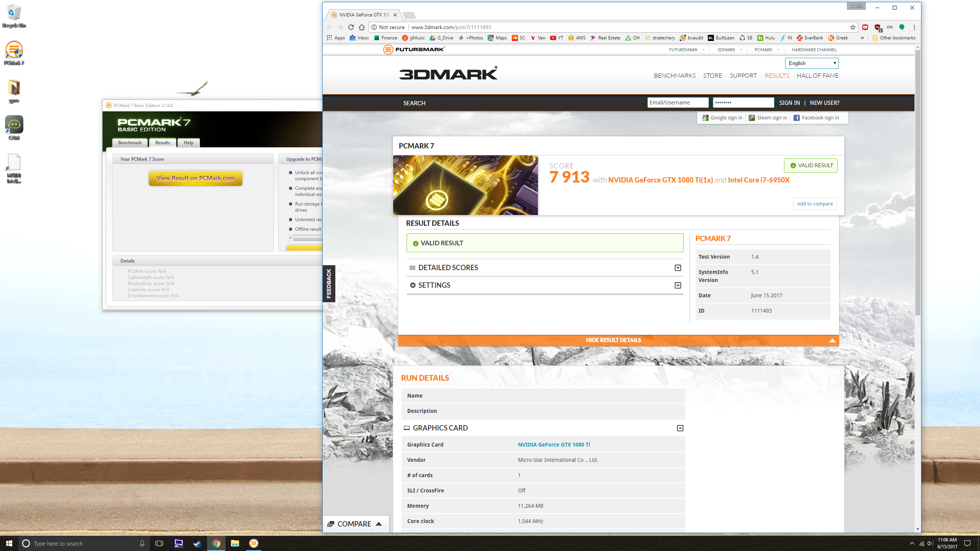This screenshot has height=551, width=980.
Task: Go to Hall of Fame page
Action: (817, 76)
